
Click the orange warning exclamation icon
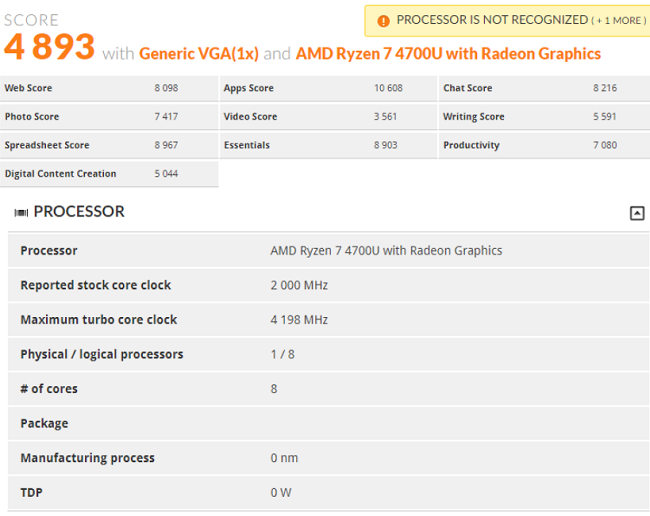pyautogui.click(x=383, y=21)
